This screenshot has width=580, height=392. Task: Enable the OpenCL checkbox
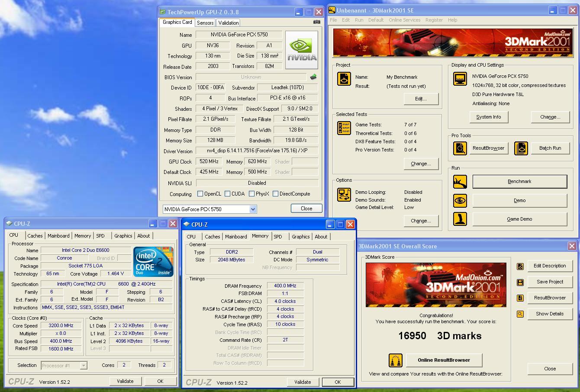click(200, 194)
